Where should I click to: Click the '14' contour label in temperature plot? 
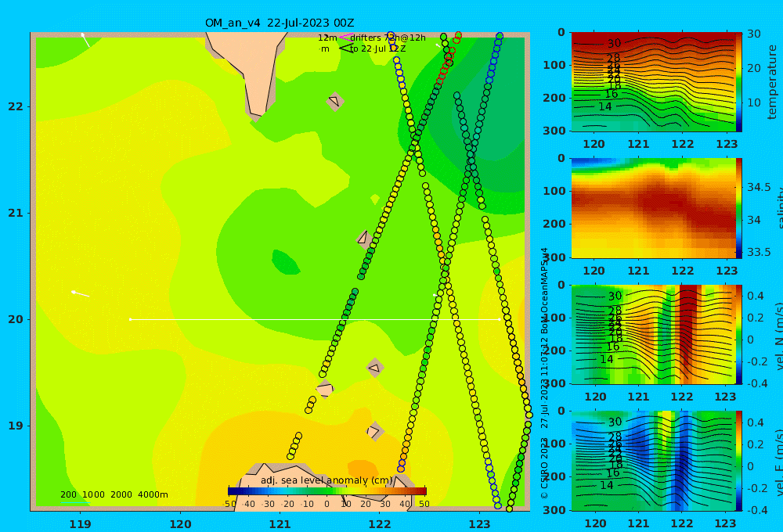pyautogui.click(x=604, y=107)
